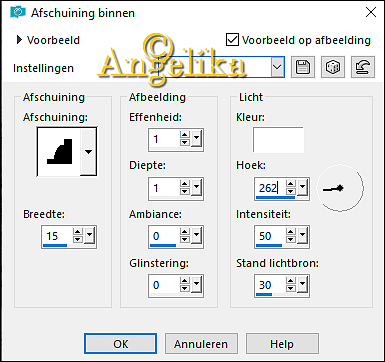This screenshot has height=362, width=385.
Task: Open the Instellingen presets dropdown
Action: pyautogui.click(x=277, y=67)
